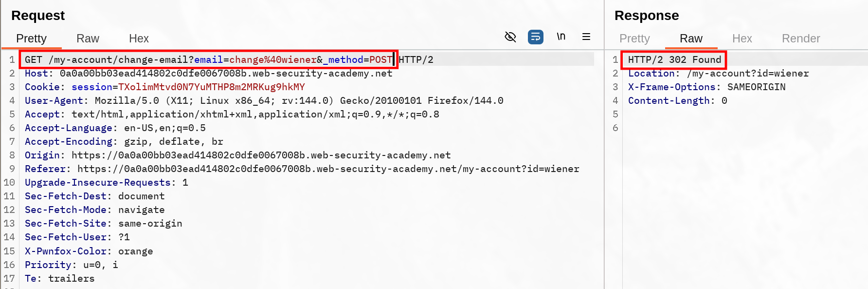This screenshot has width=868, height=289.
Task: Click the X-Frame-Options header in Response
Action: click(x=671, y=87)
